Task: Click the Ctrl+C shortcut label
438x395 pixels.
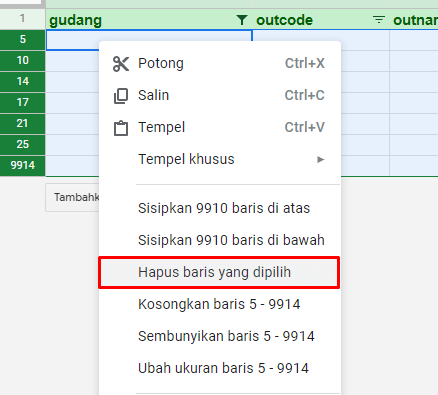Action: pyautogui.click(x=305, y=95)
